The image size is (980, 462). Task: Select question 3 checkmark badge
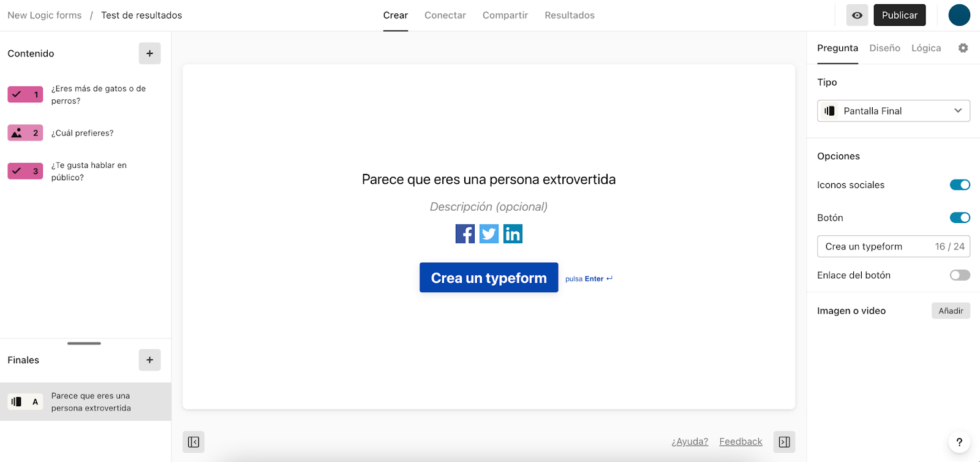pos(25,171)
